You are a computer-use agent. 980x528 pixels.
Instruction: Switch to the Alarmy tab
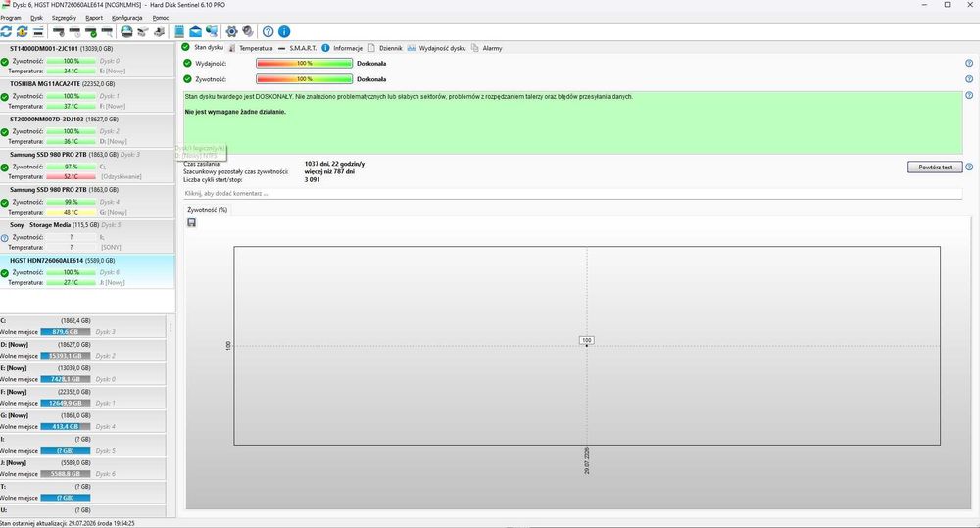tap(487, 48)
